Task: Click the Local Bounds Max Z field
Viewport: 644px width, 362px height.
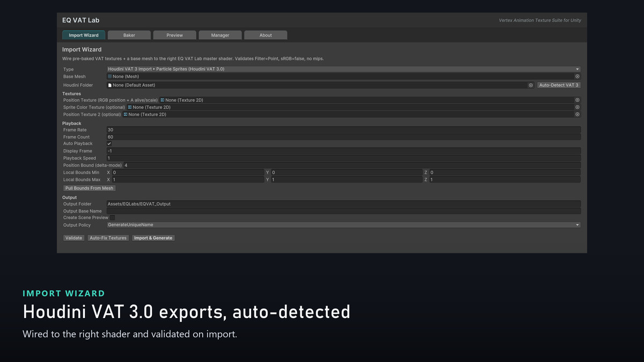Action: click(504, 180)
